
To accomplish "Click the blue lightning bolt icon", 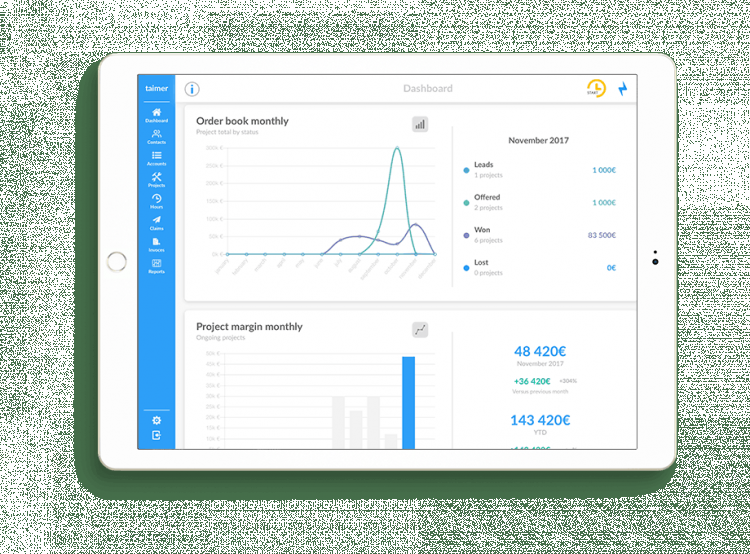I will [623, 89].
